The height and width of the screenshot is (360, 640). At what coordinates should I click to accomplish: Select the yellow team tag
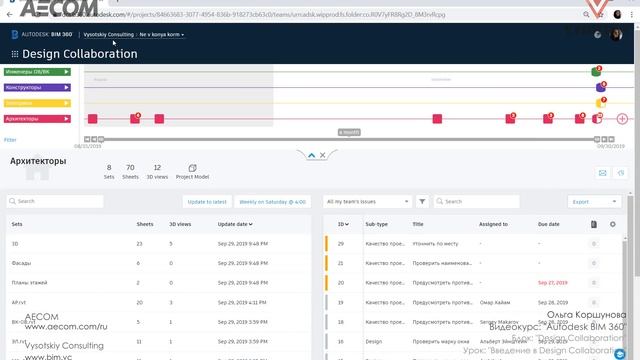37,103
